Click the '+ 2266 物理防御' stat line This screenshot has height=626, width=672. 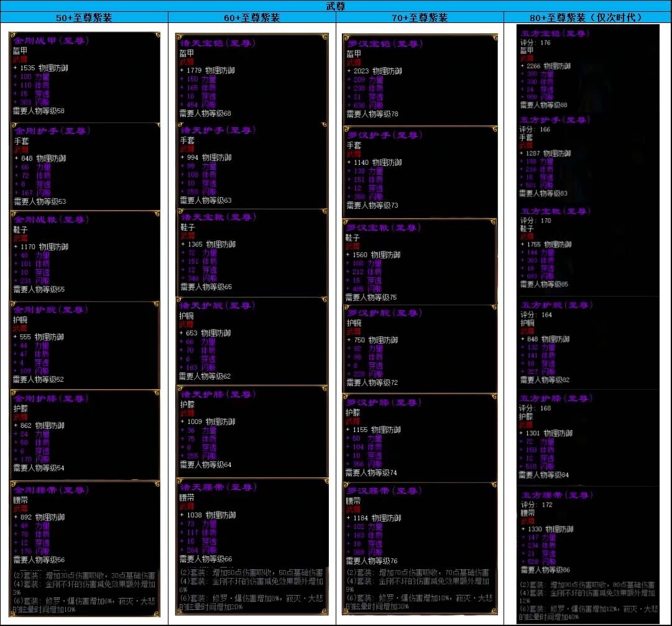click(545, 66)
